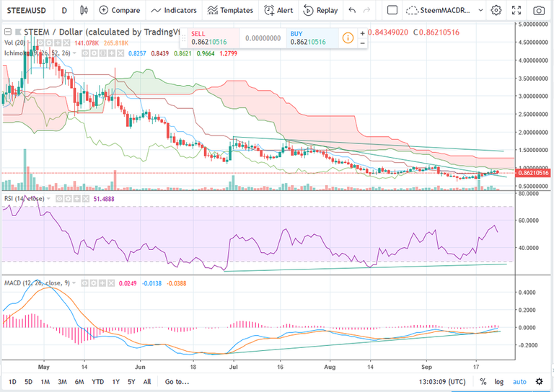Image resolution: width=554 pixels, height=392 pixels.
Task: Set range to 6M
Action: coord(79,382)
